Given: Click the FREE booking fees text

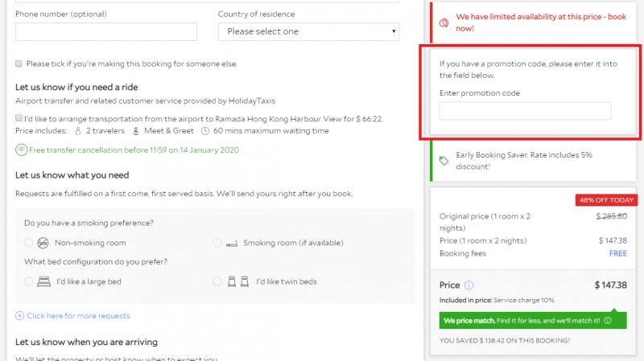Looking at the screenshot, I should [x=618, y=253].
